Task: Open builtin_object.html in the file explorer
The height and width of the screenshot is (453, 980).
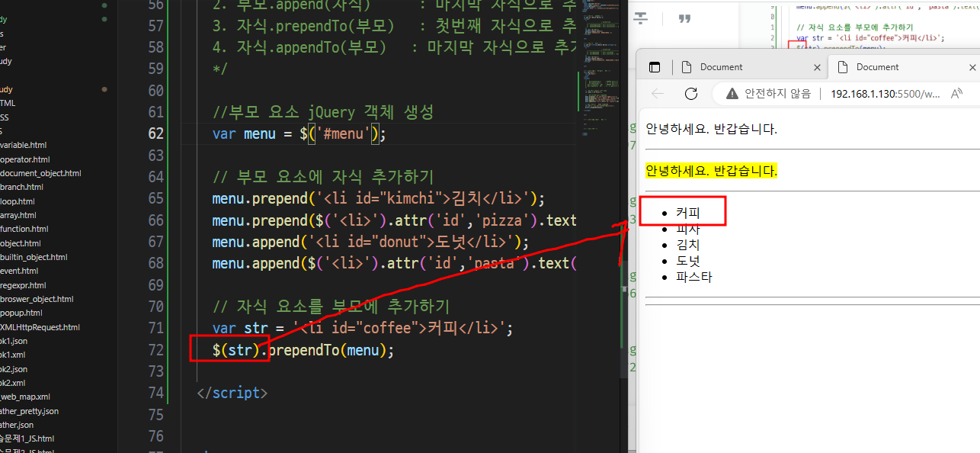Action: 34,257
